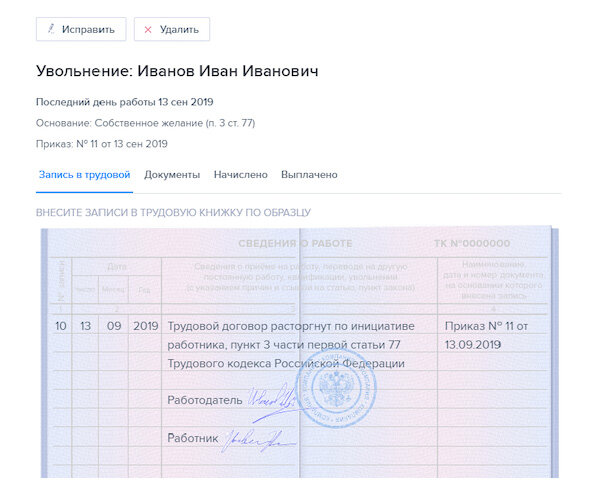The image size is (599, 496).
Task: Click the labor book sample image
Action: pos(300,352)
